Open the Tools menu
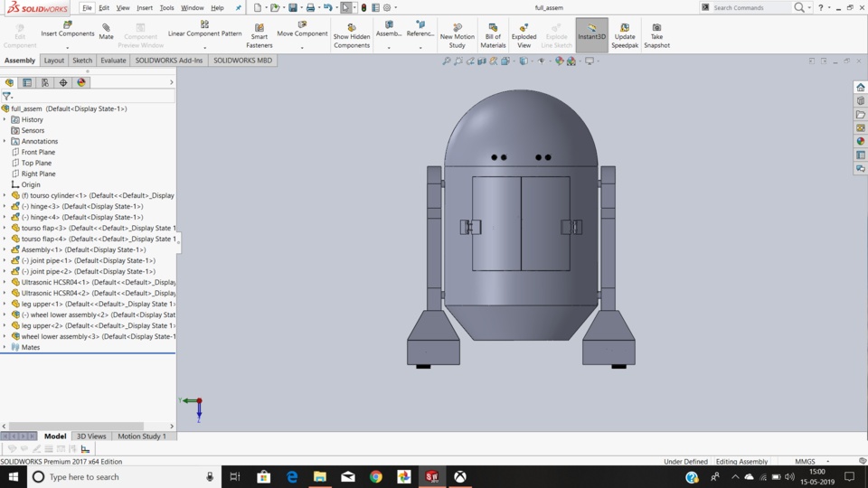Viewport: 868px width, 488px height. [166, 8]
